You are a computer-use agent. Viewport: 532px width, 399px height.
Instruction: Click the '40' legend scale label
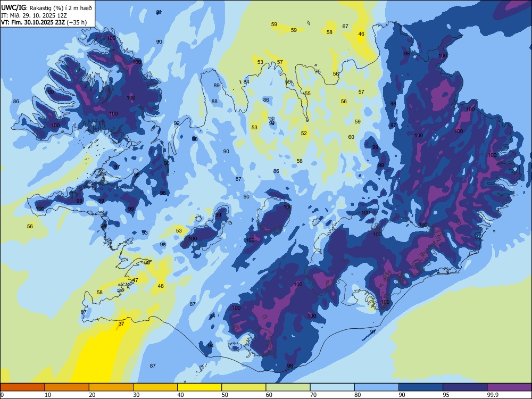click(x=180, y=395)
